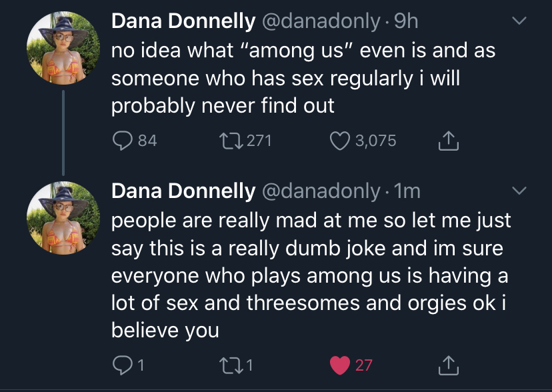The image size is (552, 392).
Task: Like the tweet with 3,075 likes
Action: tap(340, 141)
